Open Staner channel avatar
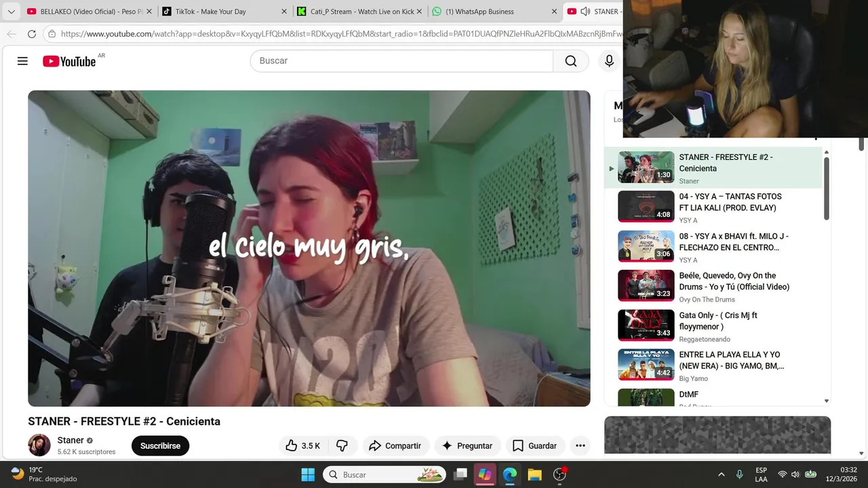The image size is (868, 488). 39,445
